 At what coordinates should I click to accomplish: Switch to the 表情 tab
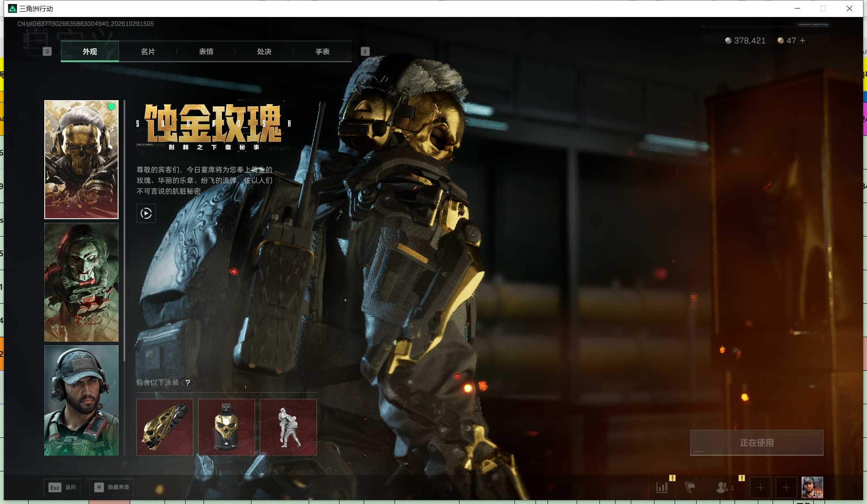(x=206, y=51)
